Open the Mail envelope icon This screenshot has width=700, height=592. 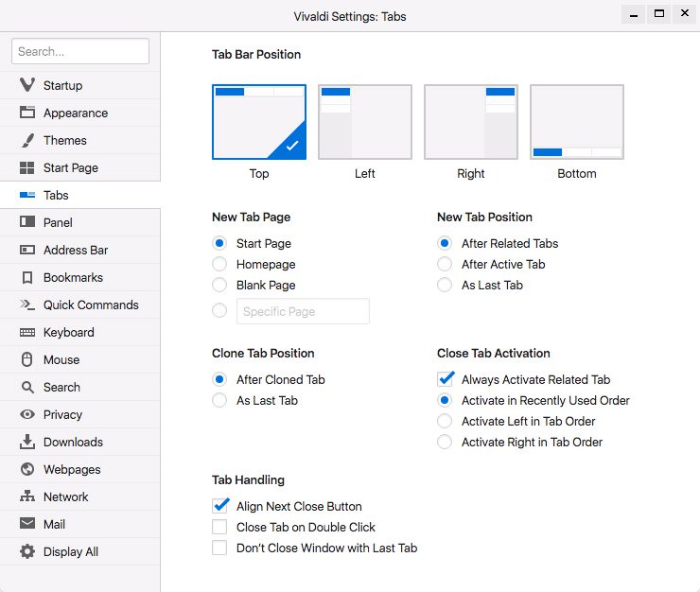(x=27, y=523)
